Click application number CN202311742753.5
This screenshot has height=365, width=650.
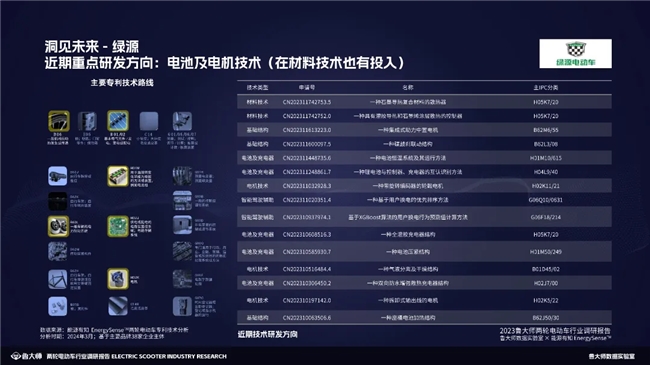[307, 102]
